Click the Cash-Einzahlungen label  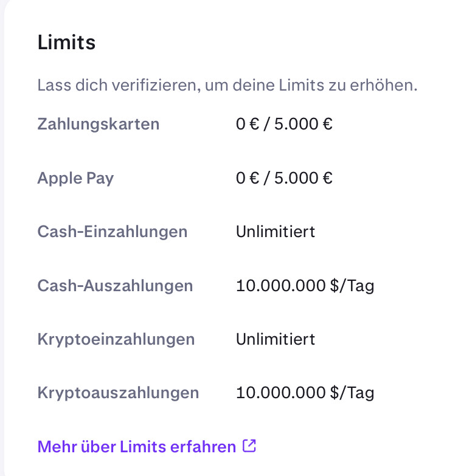pyautogui.click(x=113, y=232)
